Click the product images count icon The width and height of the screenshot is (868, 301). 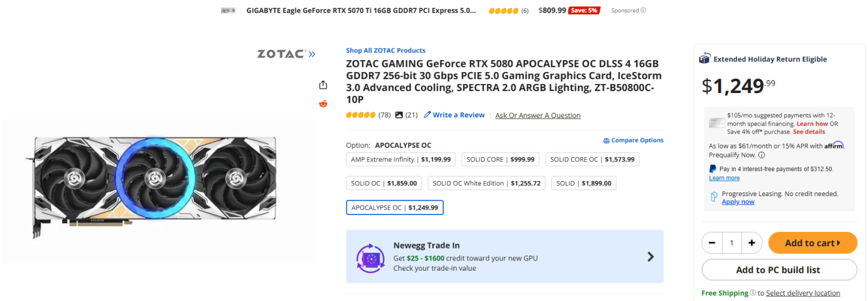tap(399, 115)
